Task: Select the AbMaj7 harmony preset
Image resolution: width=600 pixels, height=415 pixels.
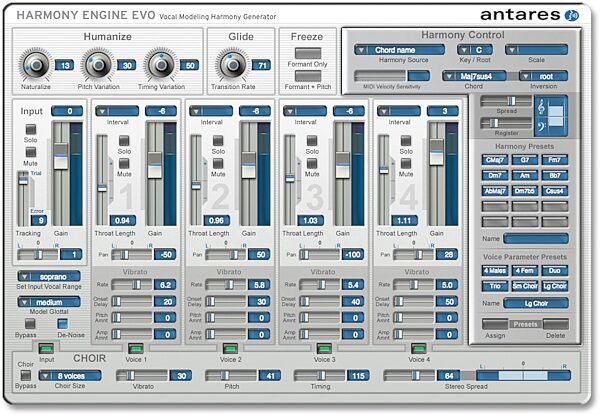Action: pyautogui.click(x=495, y=190)
